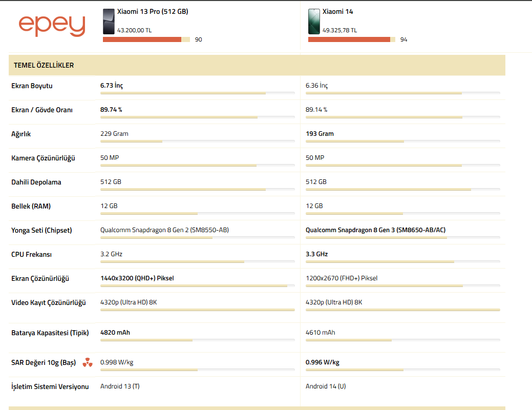532x410 pixels.
Task: Click the SAR radiation warning icon
Action: coord(88,362)
